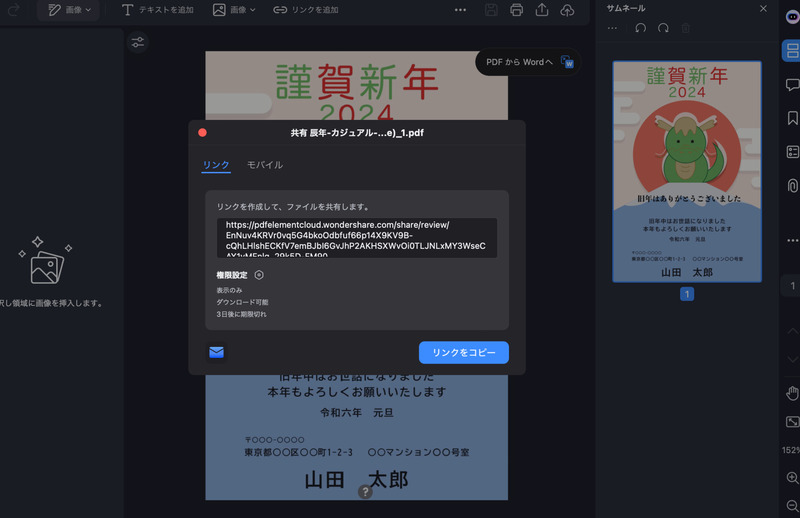Click the save disk icon
This screenshot has height=518, width=800.
491,10
